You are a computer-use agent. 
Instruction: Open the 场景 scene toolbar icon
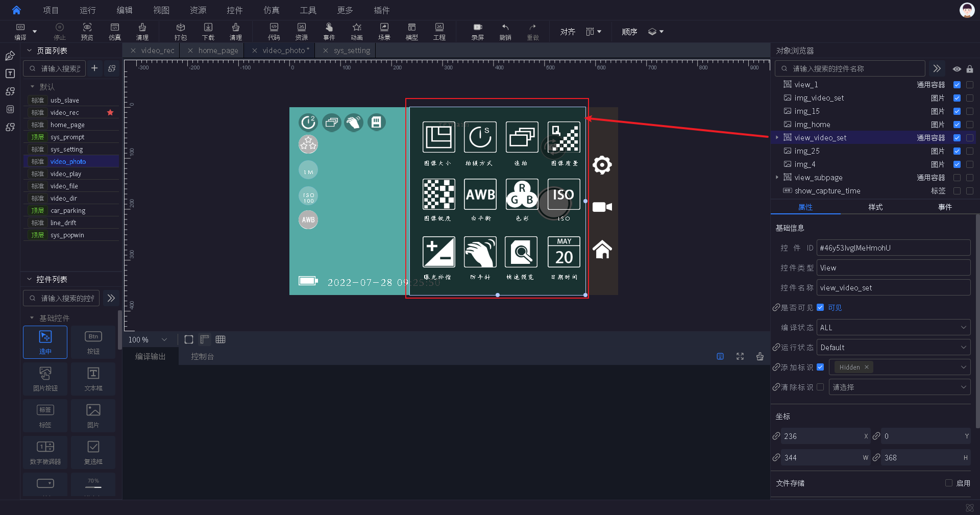pyautogui.click(x=384, y=32)
